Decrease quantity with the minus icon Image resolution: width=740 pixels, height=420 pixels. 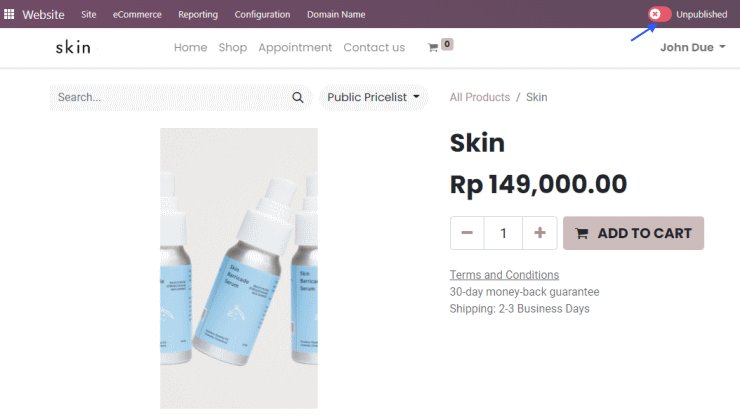pos(467,233)
